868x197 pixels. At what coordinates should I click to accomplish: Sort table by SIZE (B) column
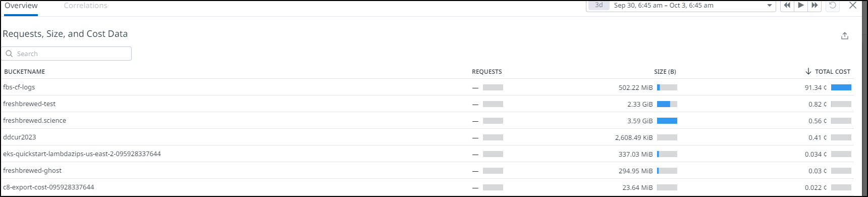(x=665, y=72)
